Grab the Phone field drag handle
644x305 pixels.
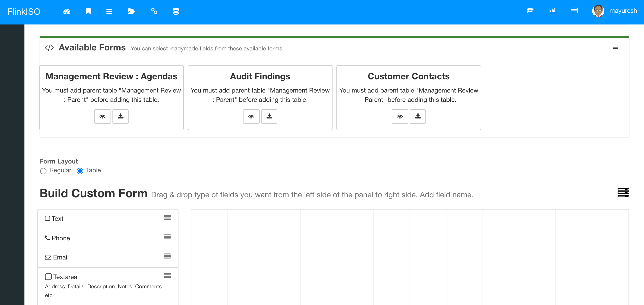(167, 237)
